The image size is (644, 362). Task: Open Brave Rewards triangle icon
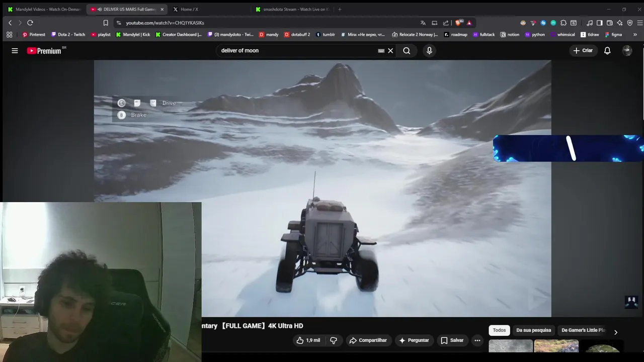[x=469, y=23]
